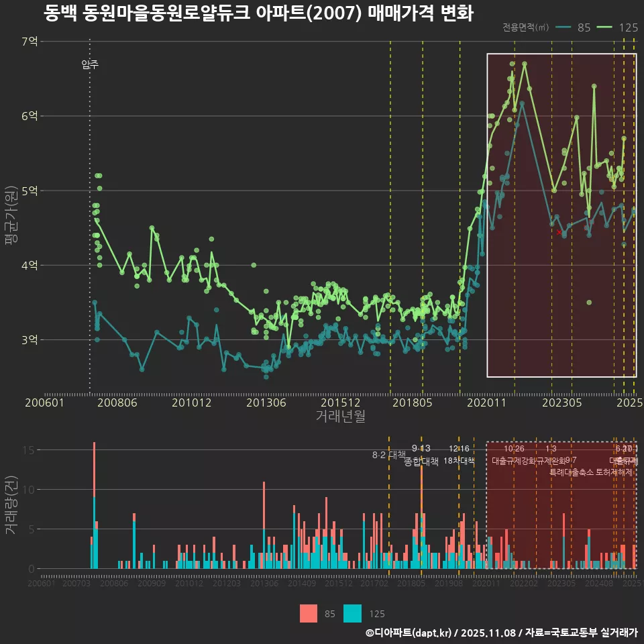Select the 입주 annotation label
This screenshot has width=644, height=644.
pos(90,64)
